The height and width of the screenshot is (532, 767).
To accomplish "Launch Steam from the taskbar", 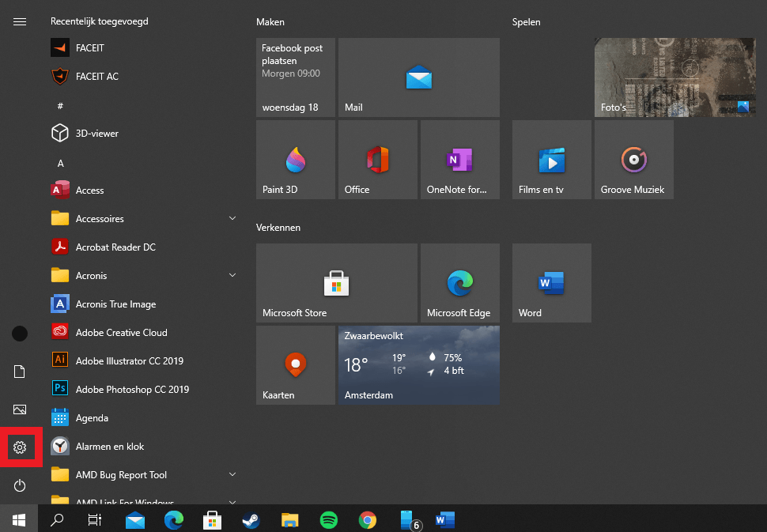I will [x=251, y=519].
